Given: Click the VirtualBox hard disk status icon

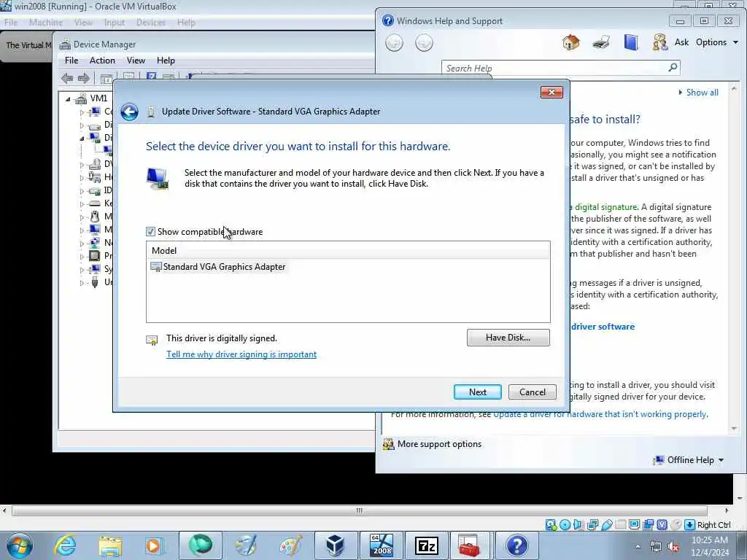Looking at the screenshot, I should pos(551,525).
